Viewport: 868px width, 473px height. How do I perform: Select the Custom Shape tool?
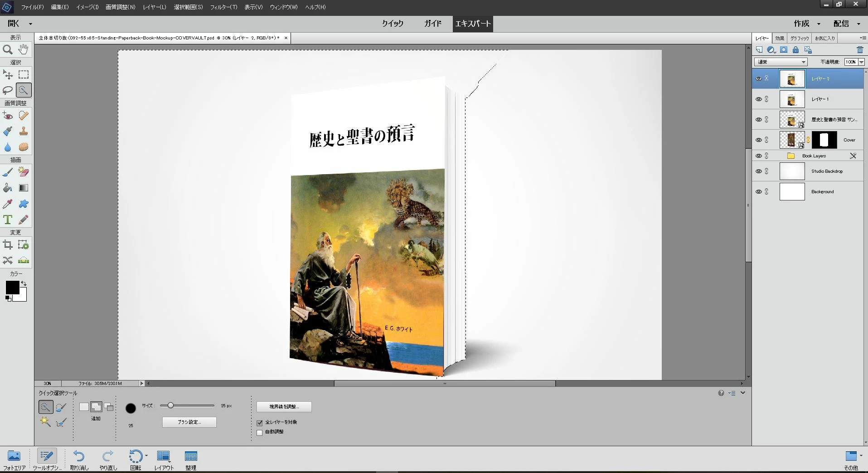click(23, 204)
